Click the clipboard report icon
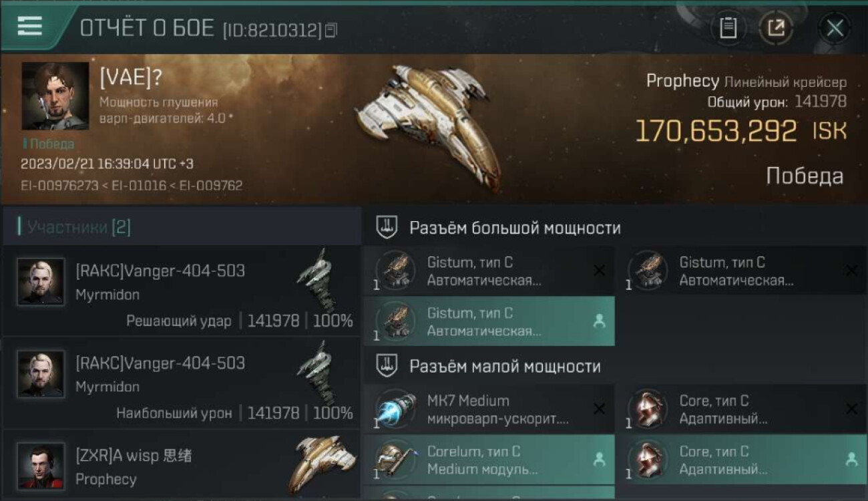 [728, 28]
